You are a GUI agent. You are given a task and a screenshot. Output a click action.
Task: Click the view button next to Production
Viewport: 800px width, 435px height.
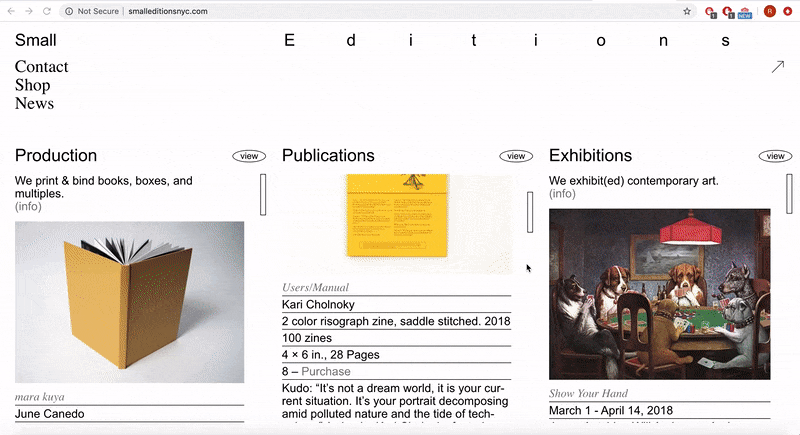pyautogui.click(x=249, y=156)
